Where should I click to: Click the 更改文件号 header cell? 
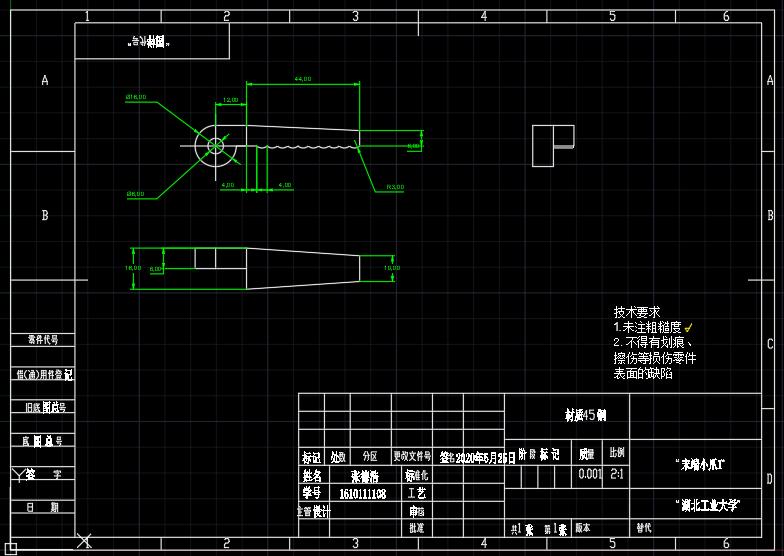click(412, 456)
